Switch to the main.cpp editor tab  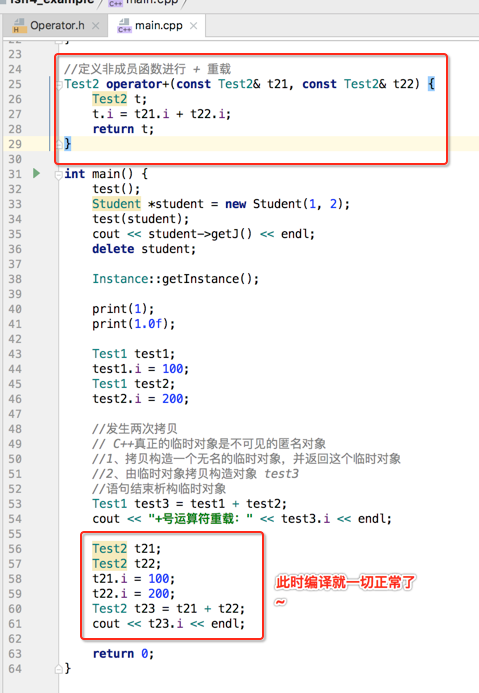point(158,26)
